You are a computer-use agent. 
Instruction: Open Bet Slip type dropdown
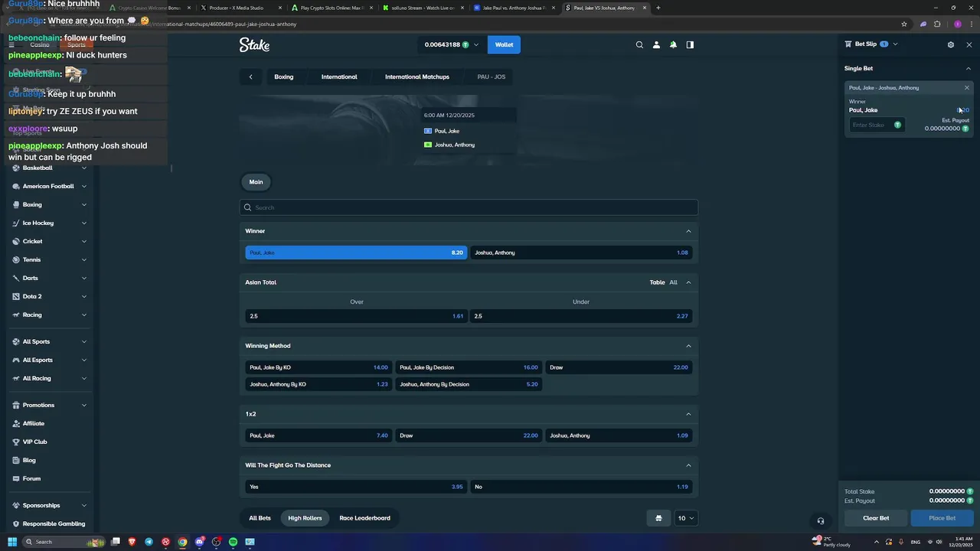point(895,44)
